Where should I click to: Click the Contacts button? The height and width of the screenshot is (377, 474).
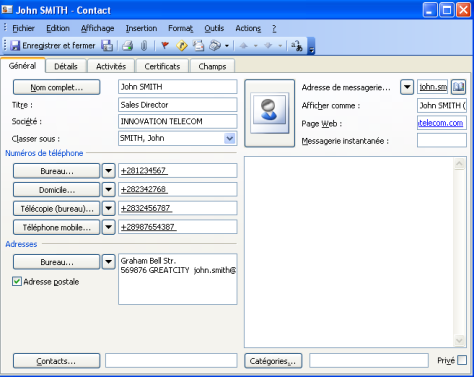tap(57, 361)
